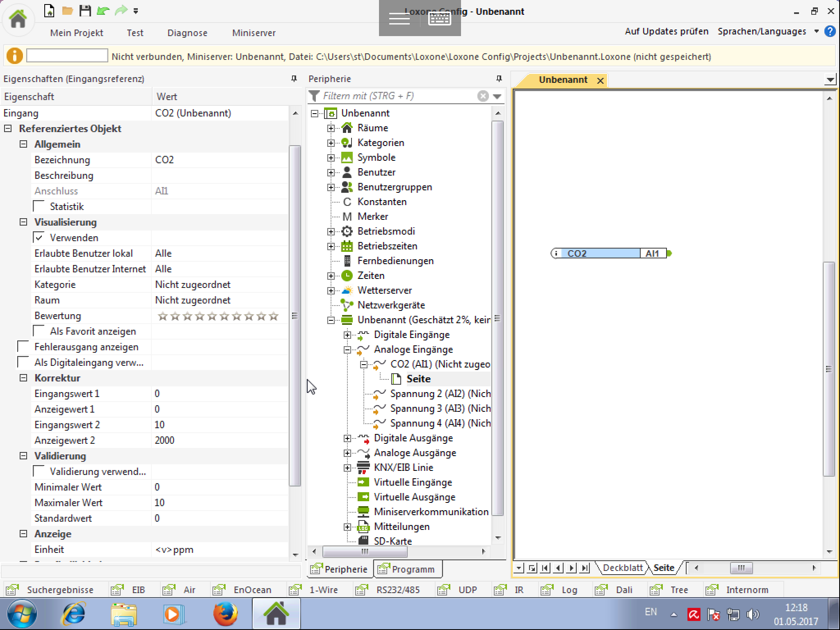
Task: Pin the Eigenschaften panel
Action: (x=294, y=79)
